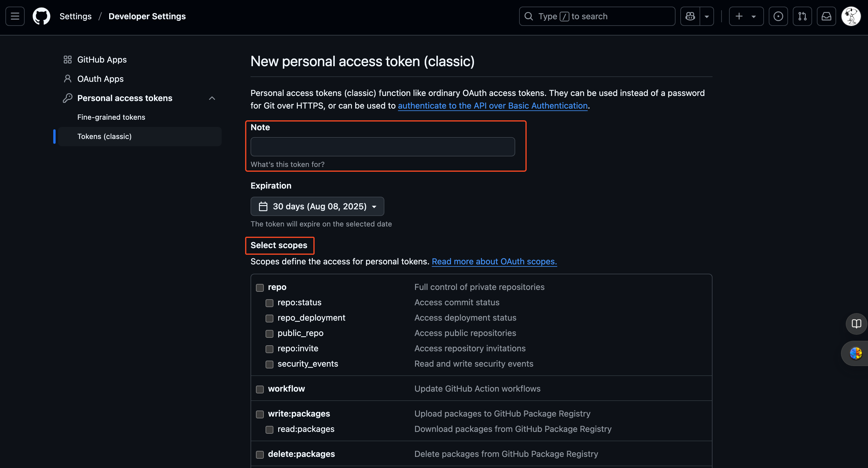Click the Basic Authentication API link
The image size is (868, 468).
(x=492, y=106)
